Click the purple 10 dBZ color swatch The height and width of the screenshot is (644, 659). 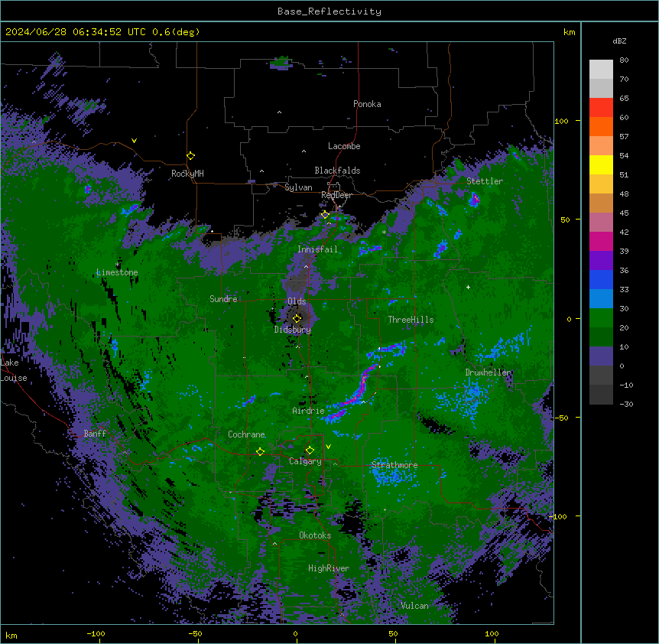[x=601, y=356]
